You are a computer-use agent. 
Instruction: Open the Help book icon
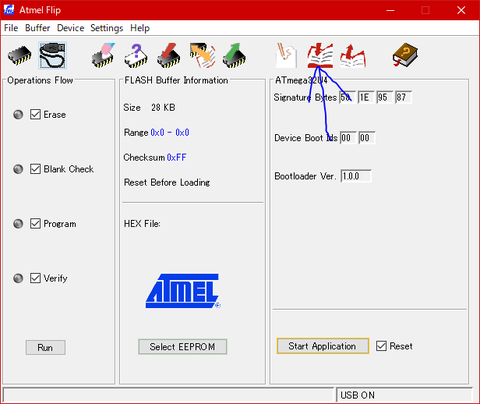pyautogui.click(x=405, y=55)
